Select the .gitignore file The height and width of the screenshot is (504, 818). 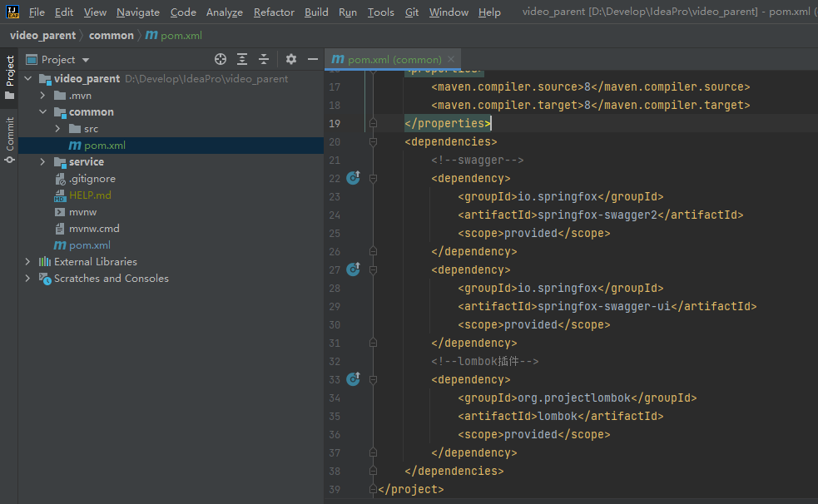[x=92, y=179]
